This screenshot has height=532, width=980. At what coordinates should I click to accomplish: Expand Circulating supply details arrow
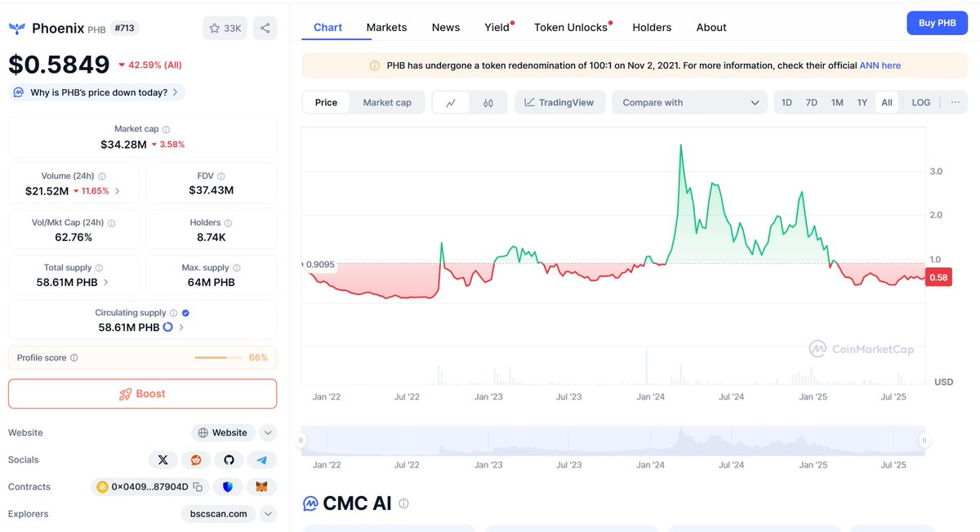coord(181,327)
